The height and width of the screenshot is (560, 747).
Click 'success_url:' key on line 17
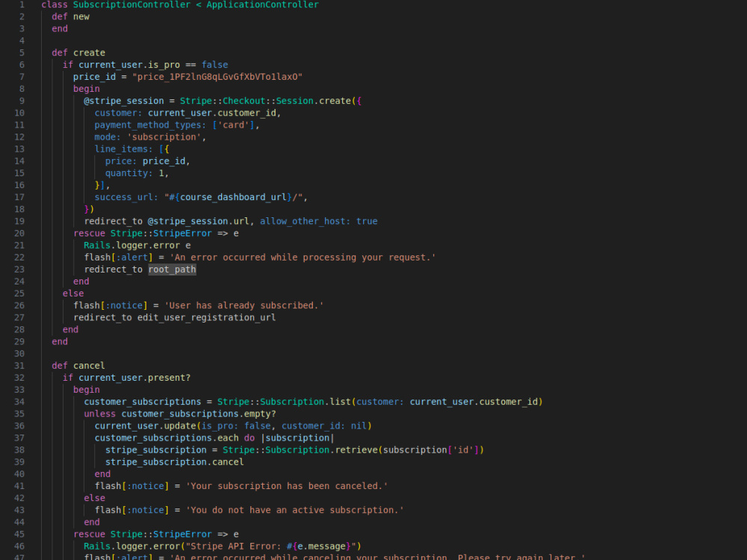pos(126,197)
